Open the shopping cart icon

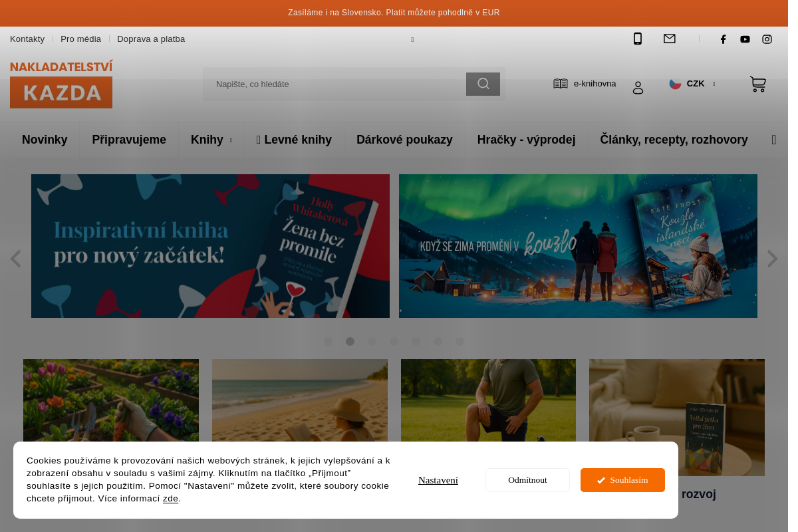757,84
